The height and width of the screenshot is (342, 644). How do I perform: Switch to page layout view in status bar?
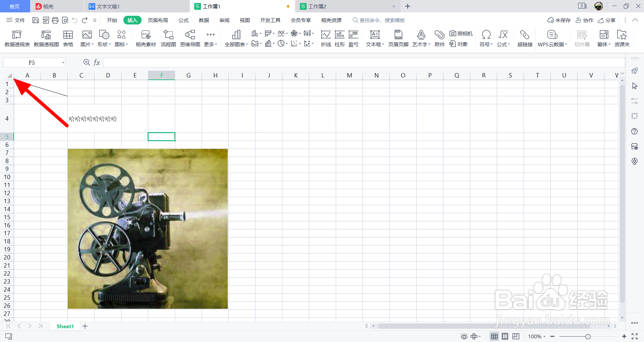(505, 336)
